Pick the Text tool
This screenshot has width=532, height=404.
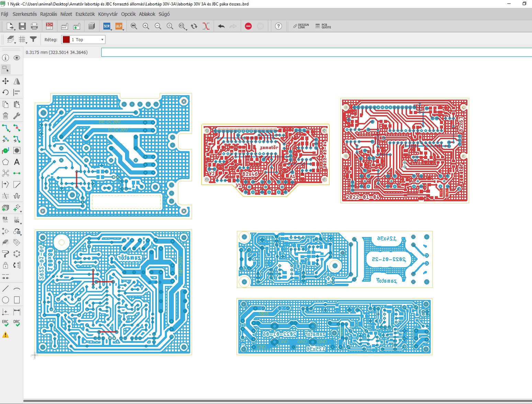click(x=17, y=162)
